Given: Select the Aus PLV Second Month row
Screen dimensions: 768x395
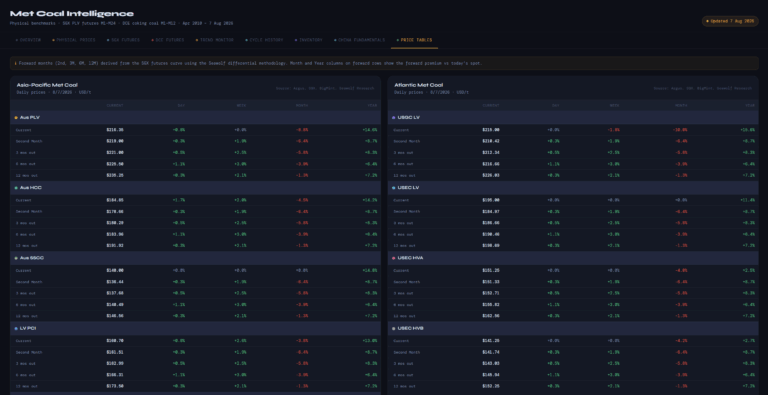Looking at the screenshot, I should tap(195, 141).
